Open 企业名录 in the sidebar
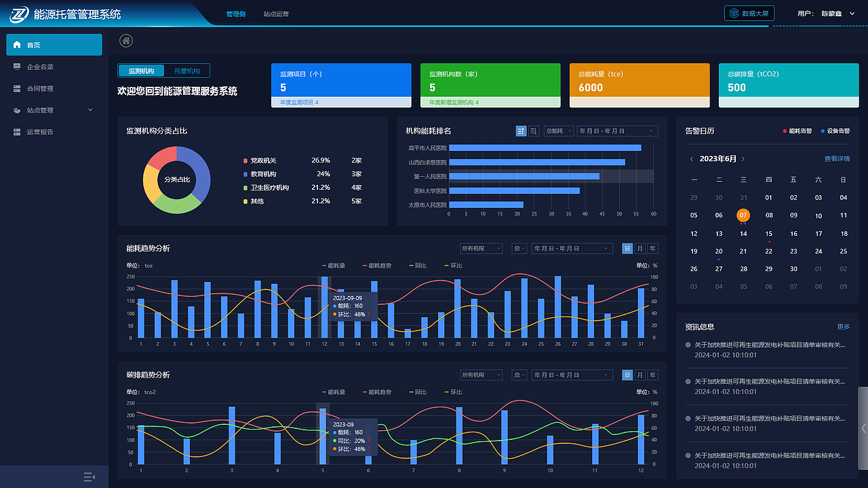 (x=54, y=66)
